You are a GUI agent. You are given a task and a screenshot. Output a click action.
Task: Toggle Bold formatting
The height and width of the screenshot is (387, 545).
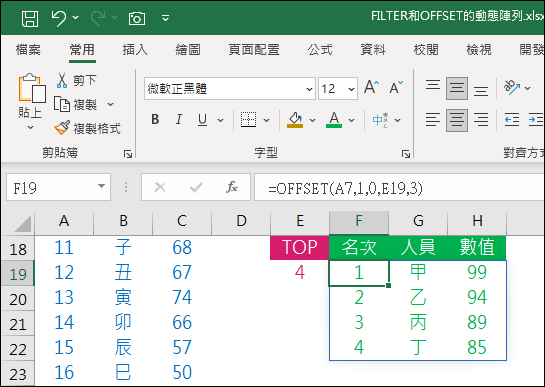[x=155, y=120]
